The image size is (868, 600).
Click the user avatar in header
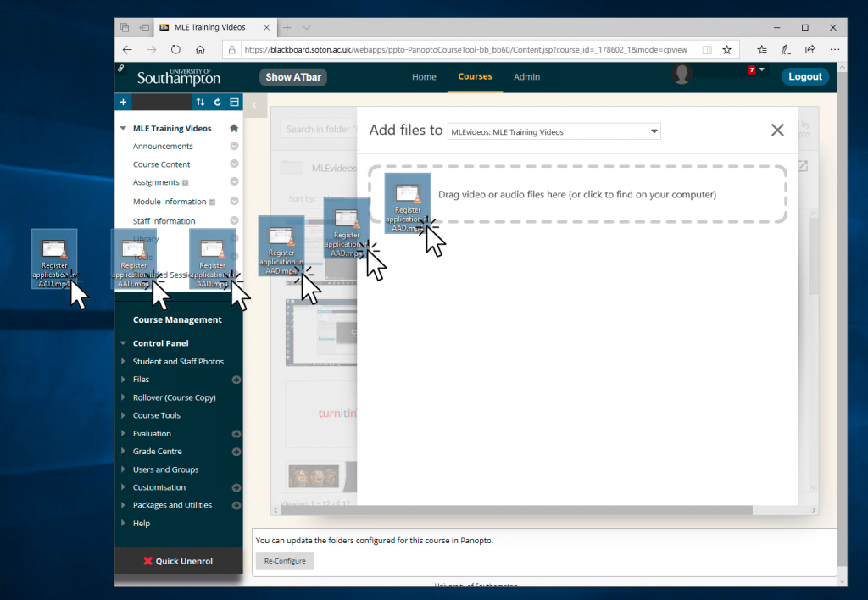pos(682,75)
